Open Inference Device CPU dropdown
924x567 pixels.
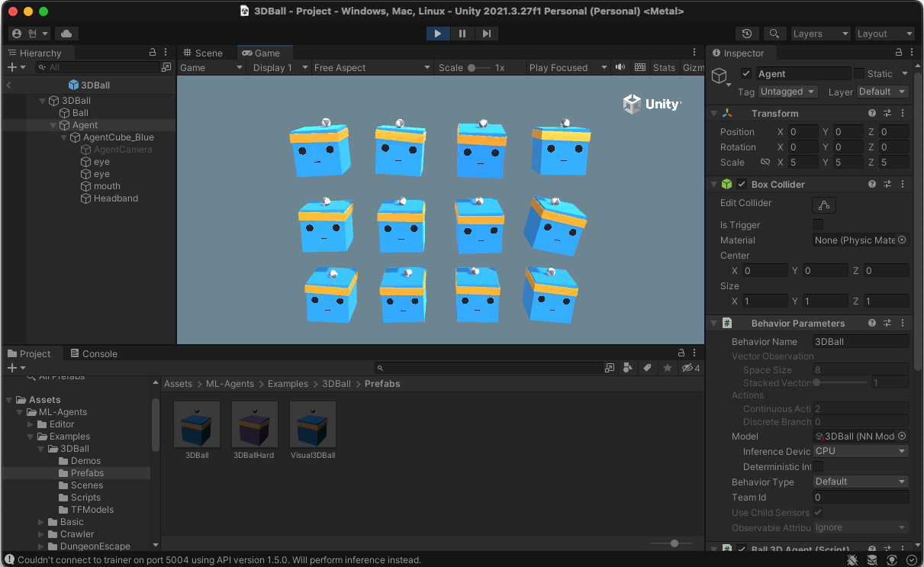861,451
